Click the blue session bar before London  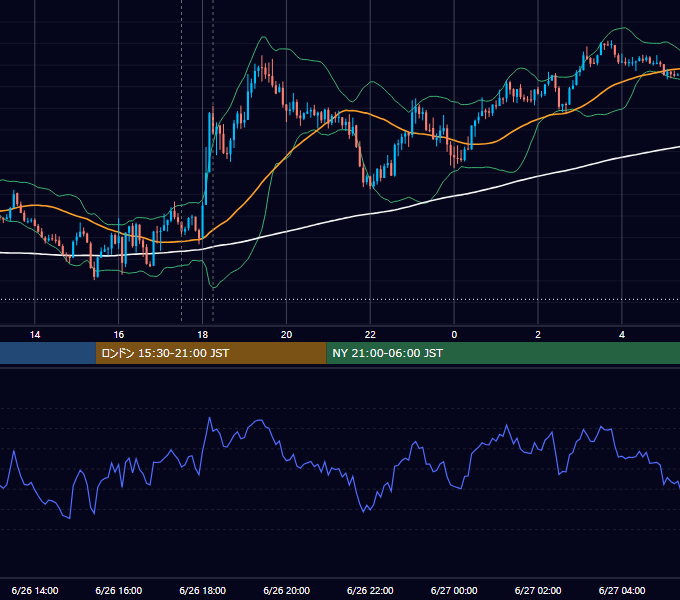pyautogui.click(x=48, y=353)
